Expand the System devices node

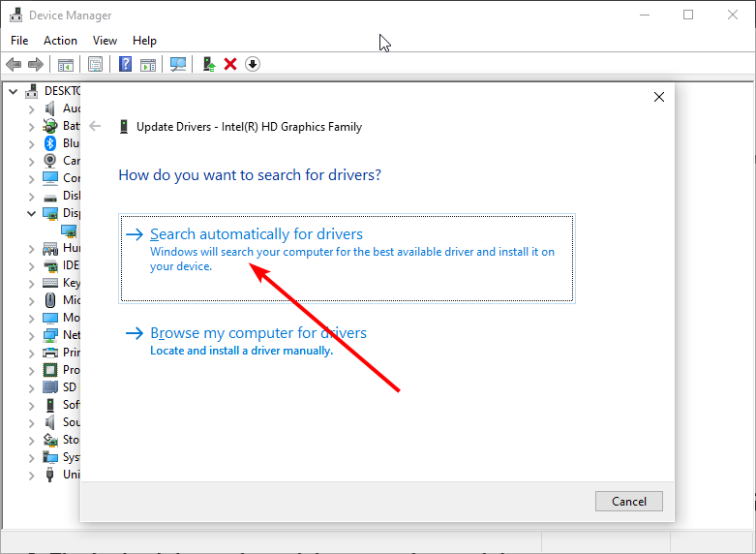click(x=31, y=458)
